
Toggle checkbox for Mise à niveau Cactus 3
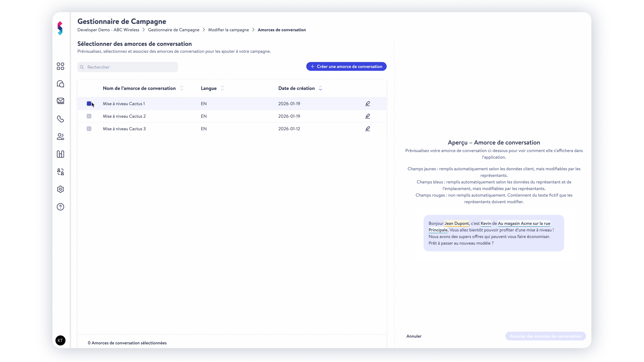pos(89,129)
